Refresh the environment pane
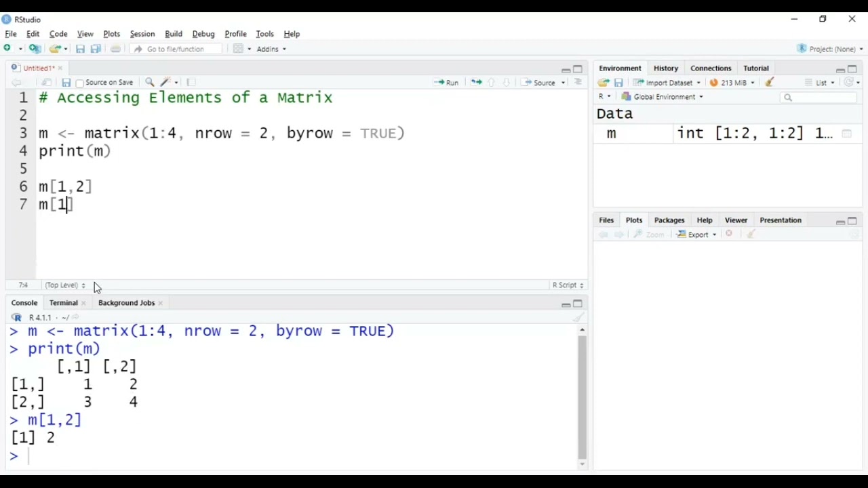 (x=850, y=83)
